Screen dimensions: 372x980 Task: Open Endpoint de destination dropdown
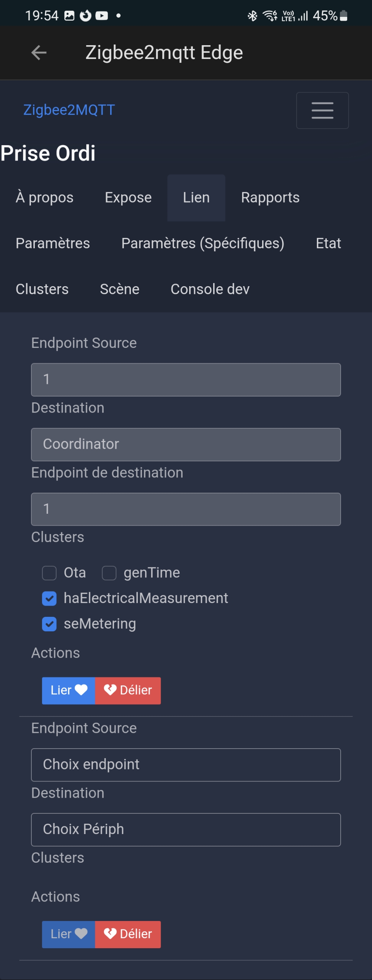tap(186, 509)
